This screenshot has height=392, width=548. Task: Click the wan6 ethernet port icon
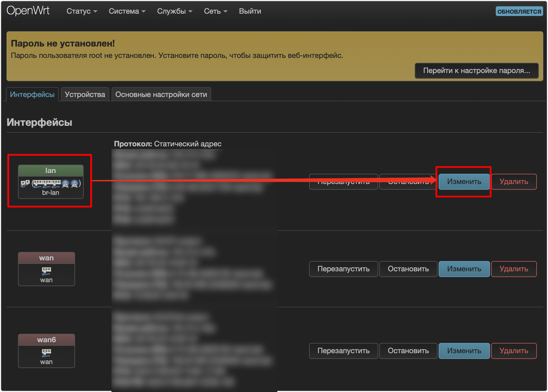point(47,353)
